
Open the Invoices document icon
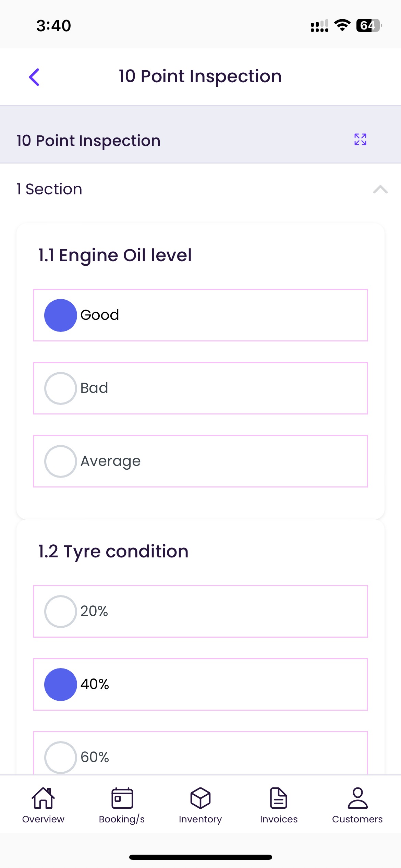279,798
